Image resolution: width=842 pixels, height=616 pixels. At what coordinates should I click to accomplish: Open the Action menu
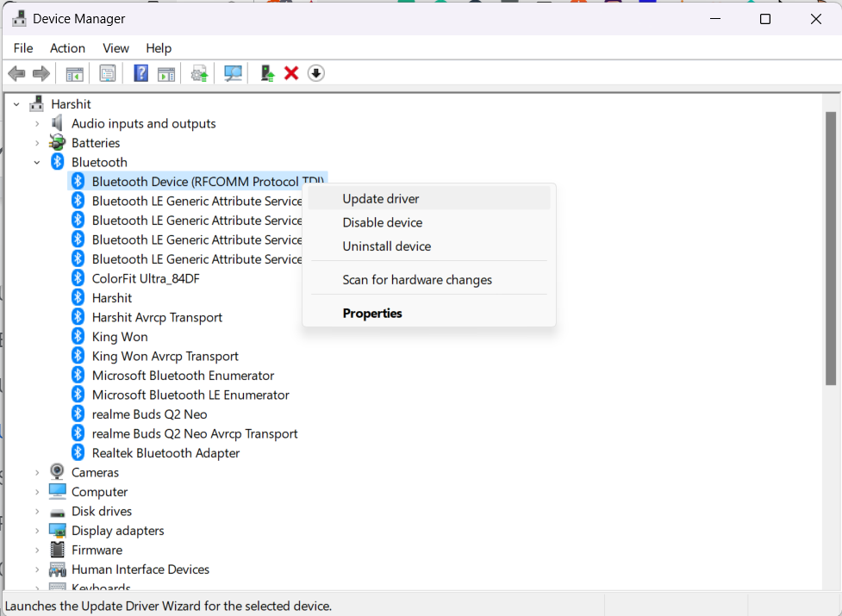[x=67, y=48]
